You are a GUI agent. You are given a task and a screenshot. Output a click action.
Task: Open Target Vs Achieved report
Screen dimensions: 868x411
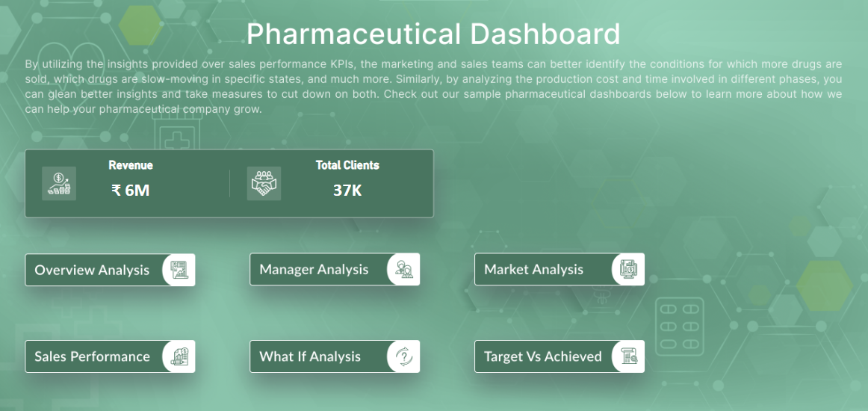coord(543,356)
